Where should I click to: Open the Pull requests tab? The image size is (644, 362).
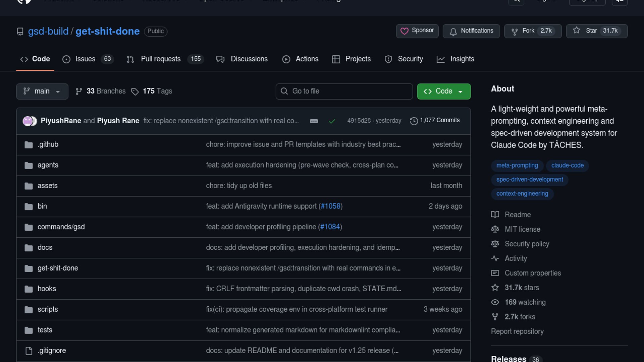pos(161,59)
